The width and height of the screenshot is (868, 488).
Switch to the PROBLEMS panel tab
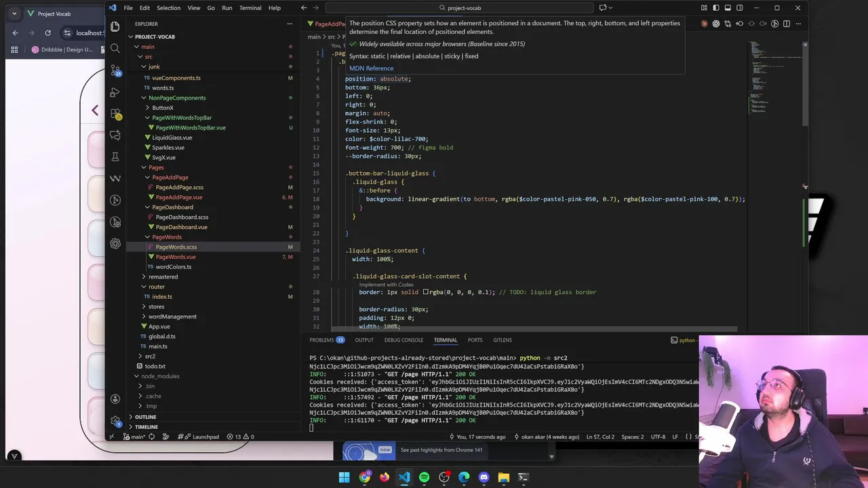click(327, 340)
